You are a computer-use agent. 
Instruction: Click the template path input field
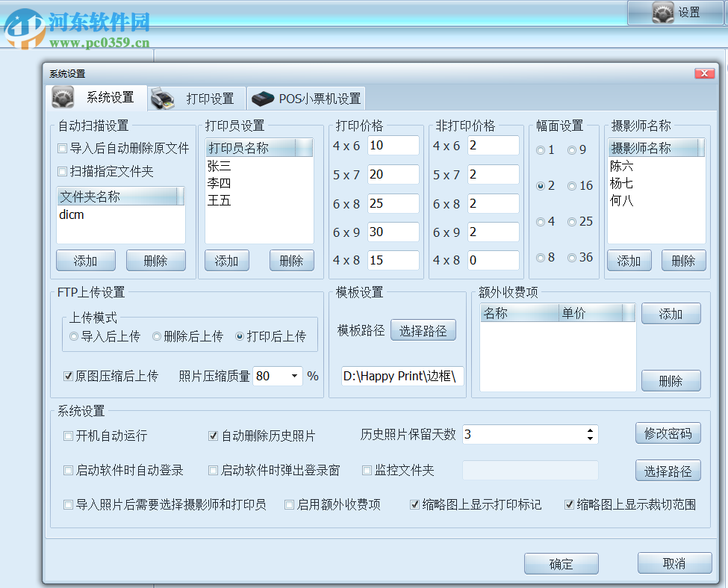coord(401,376)
